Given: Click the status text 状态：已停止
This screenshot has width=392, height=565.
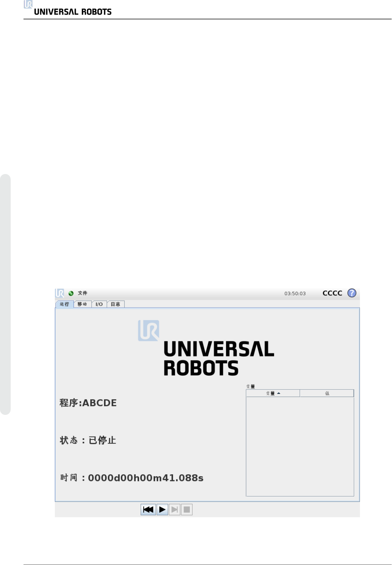Looking at the screenshot, I should coord(88,440).
